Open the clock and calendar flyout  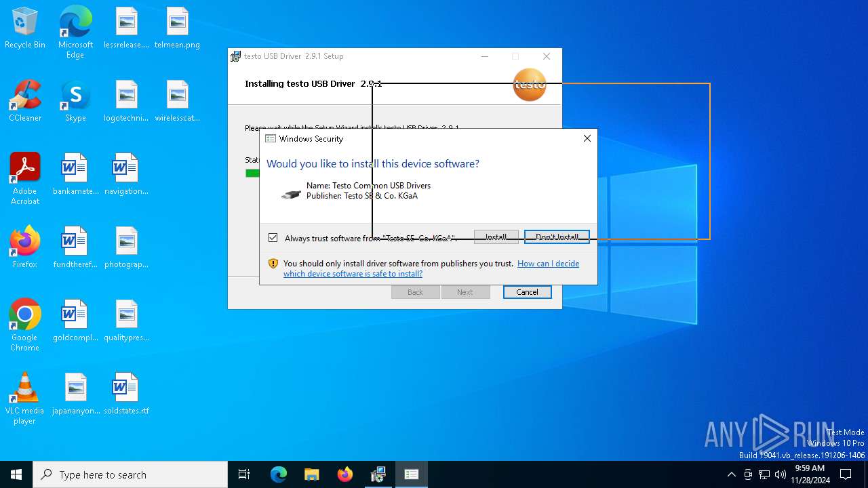point(810,474)
